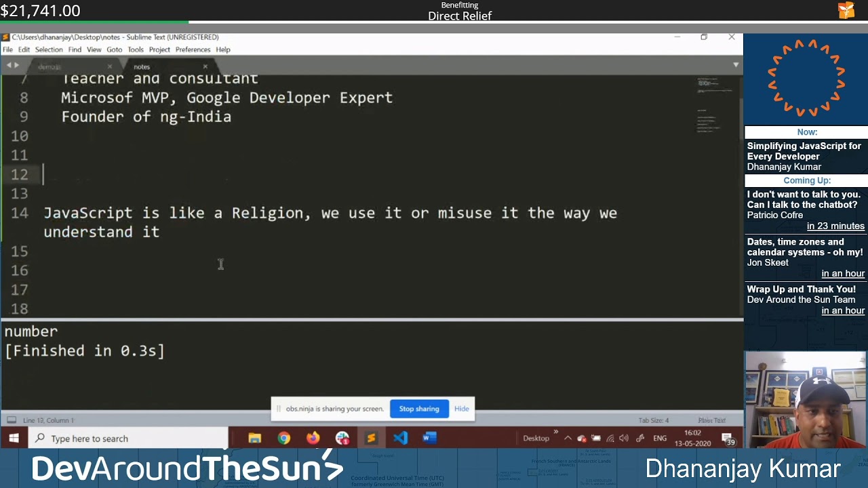Click 'Microsof MVP, Google Developer Expert' line
The image size is (868, 488).
tap(227, 98)
